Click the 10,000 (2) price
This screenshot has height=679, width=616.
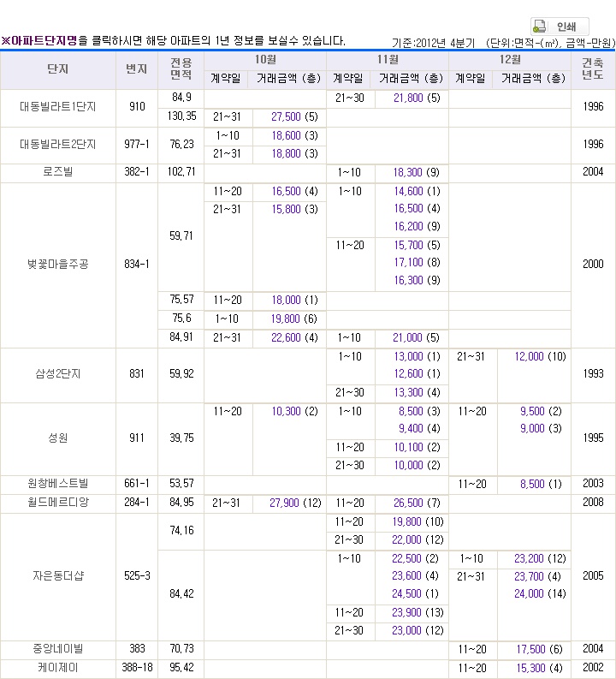[x=417, y=466]
